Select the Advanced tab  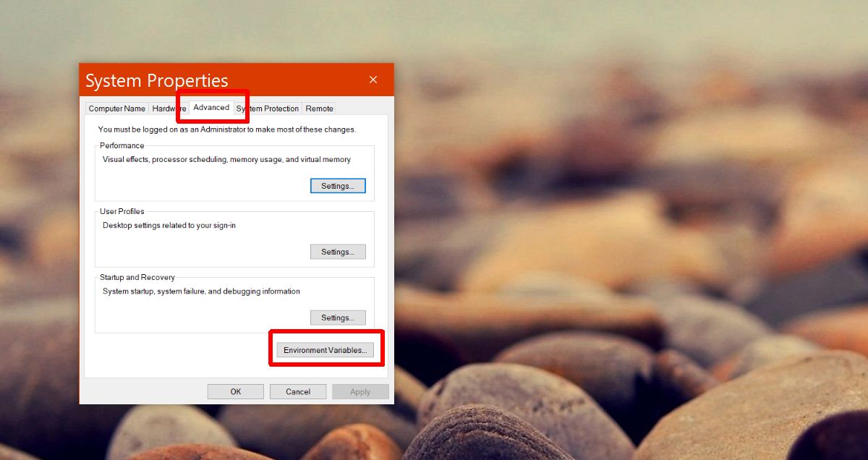point(211,107)
